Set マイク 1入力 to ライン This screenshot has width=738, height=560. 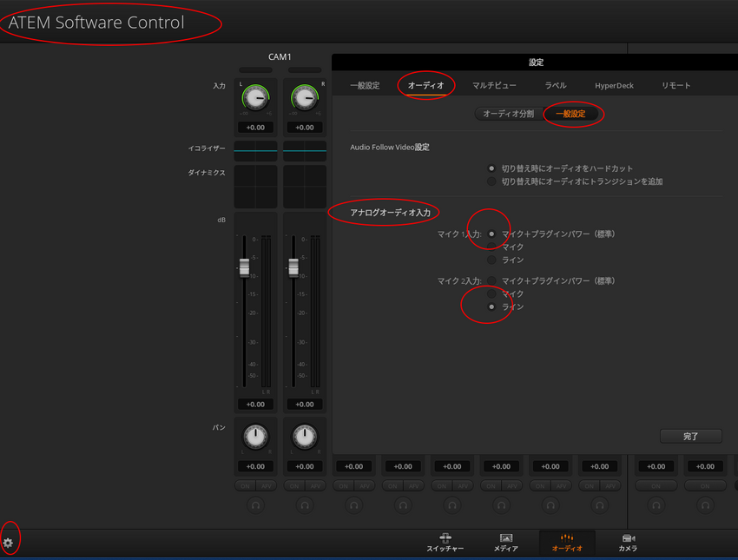(x=491, y=260)
